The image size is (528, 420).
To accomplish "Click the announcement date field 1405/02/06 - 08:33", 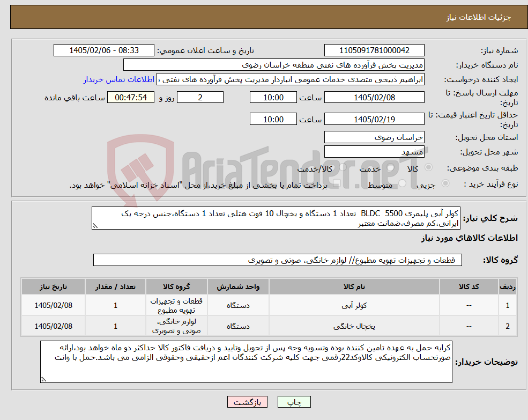I will (103, 50).
